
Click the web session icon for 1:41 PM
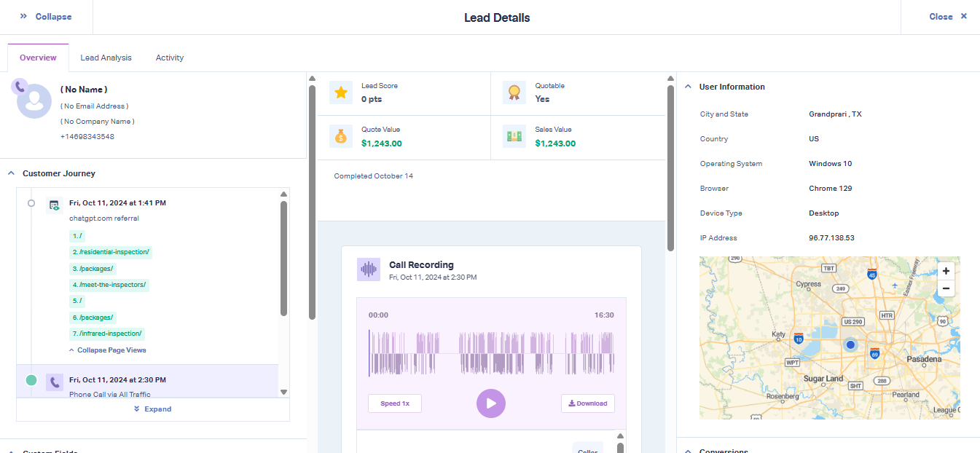point(54,205)
